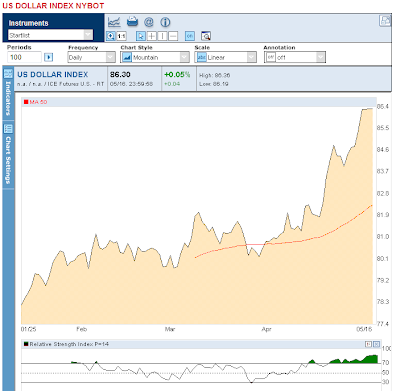Toggle the on/off toolbar button
Image resolution: width=400 pixels, height=391 pixels.
click(190, 36)
